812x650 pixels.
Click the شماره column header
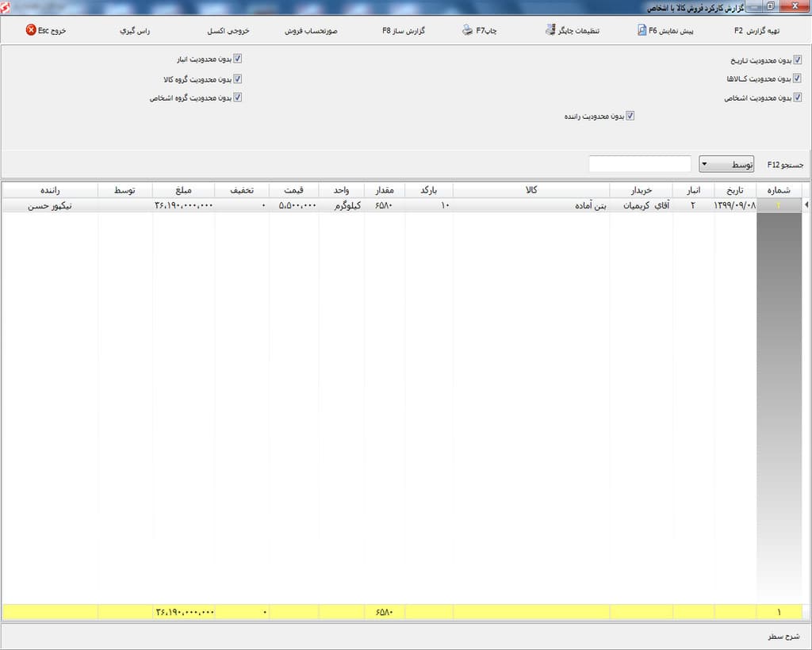point(779,190)
